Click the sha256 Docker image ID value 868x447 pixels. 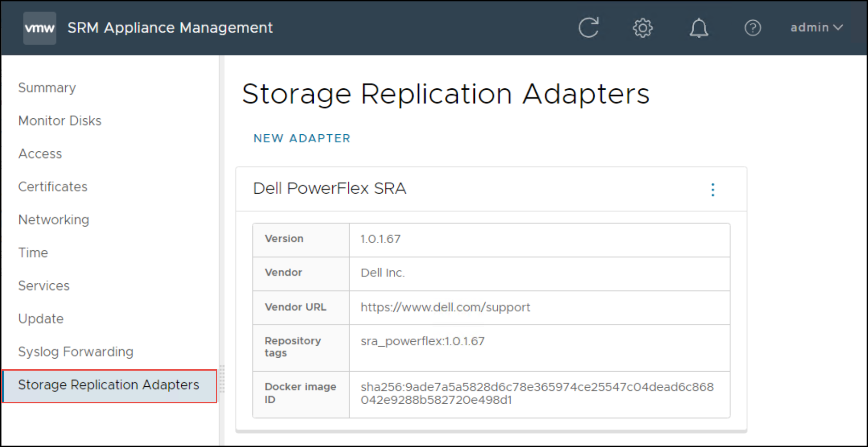pos(537,394)
